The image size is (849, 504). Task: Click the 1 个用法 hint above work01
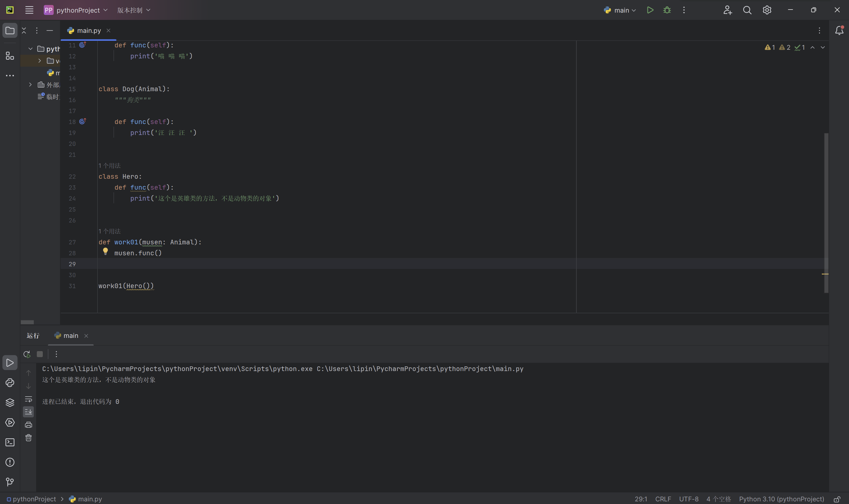pos(109,231)
